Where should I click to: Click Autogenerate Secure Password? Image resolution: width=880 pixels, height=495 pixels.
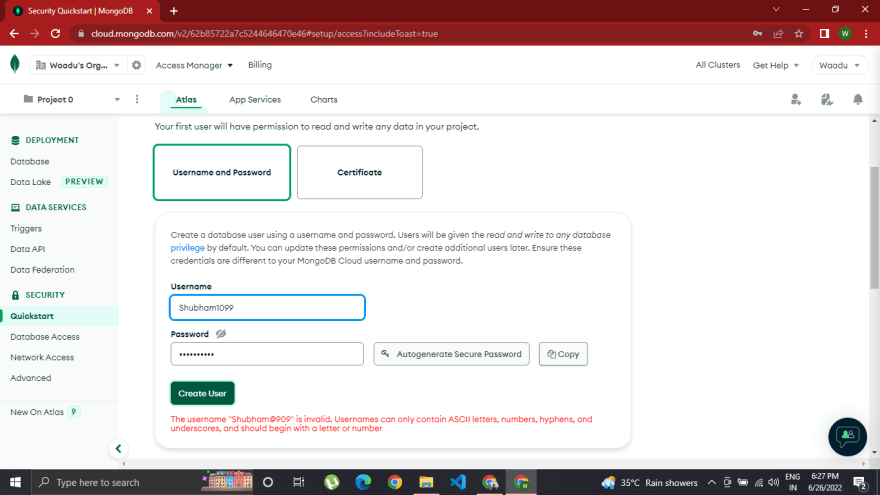pyautogui.click(x=451, y=354)
